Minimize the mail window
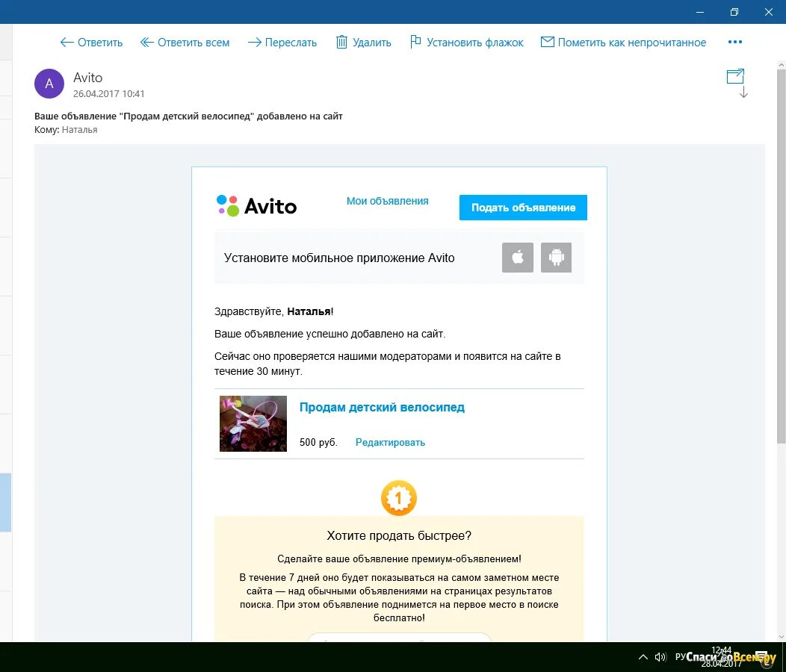786x672 pixels. tap(700, 12)
